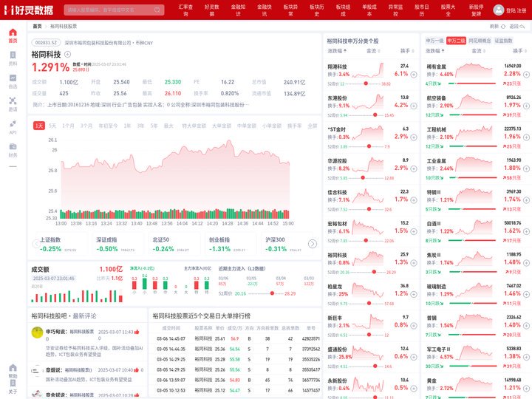This screenshot has height=399, width=532.
Task: Switch chart to 大单金额
Action: 222,126
